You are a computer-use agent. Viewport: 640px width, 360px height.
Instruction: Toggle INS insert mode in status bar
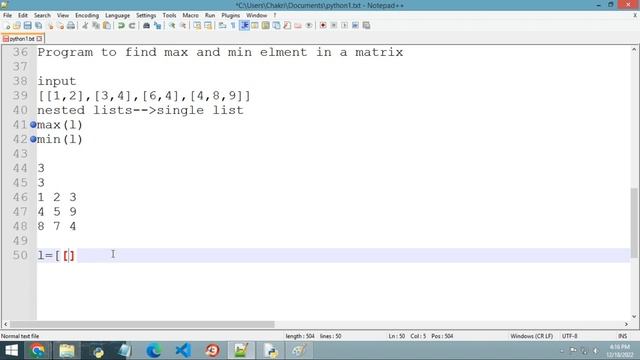622,336
